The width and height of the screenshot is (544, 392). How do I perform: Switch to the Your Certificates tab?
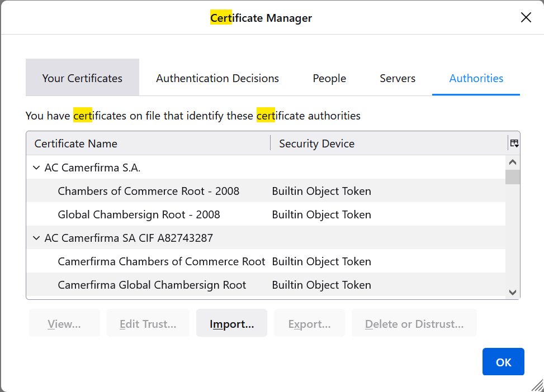[82, 78]
